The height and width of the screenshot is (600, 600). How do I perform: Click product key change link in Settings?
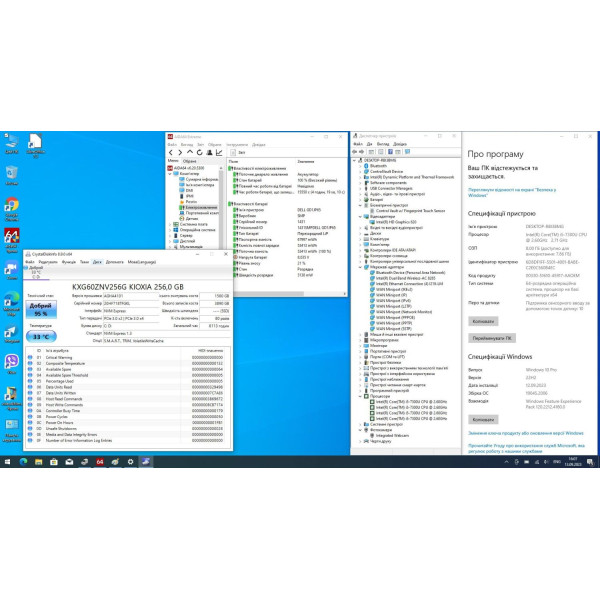point(526,433)
